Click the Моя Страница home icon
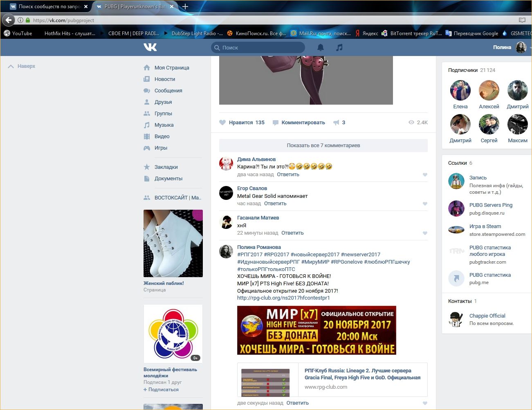Viewport: 532px width, 410px height. point(147,67)
